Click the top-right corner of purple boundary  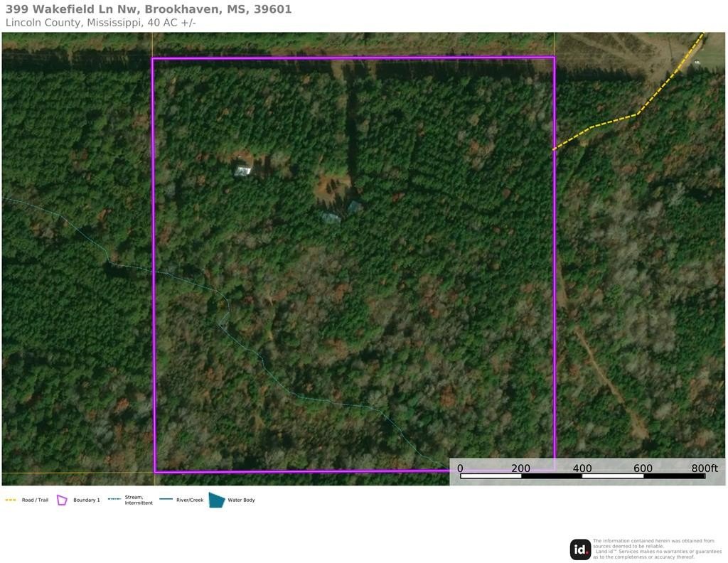[554, 58]
